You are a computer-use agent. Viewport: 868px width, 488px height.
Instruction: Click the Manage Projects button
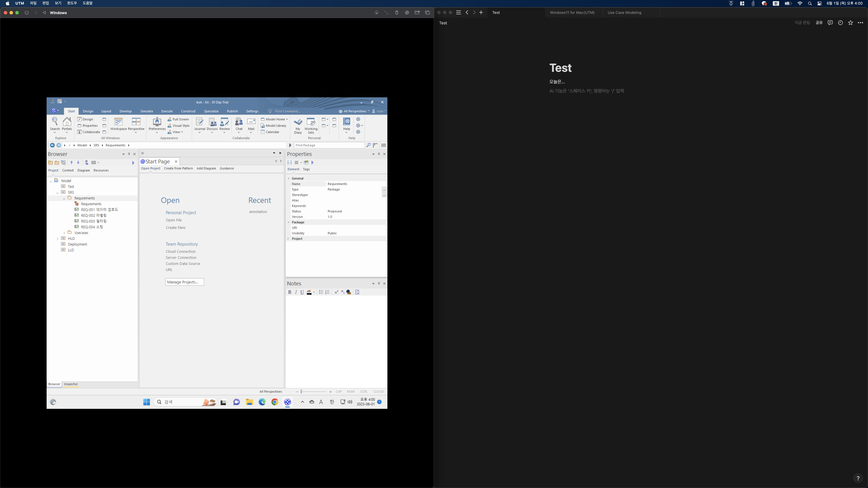coord(184,282)
